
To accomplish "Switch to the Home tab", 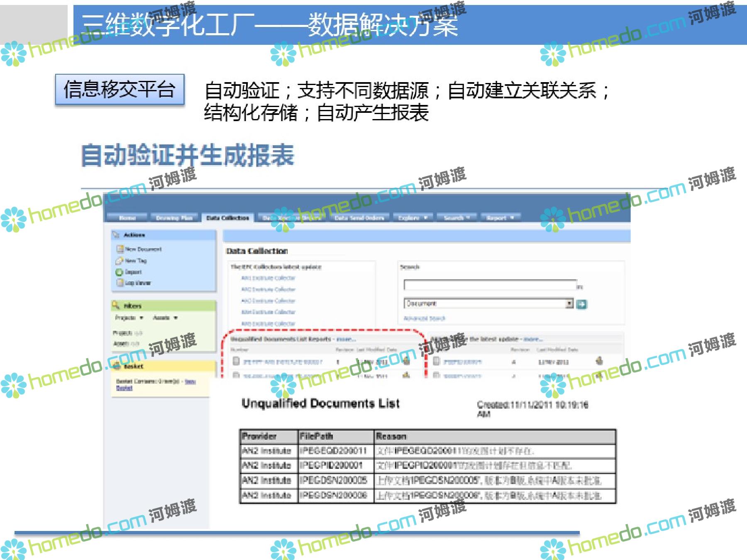I will point(127,218).
